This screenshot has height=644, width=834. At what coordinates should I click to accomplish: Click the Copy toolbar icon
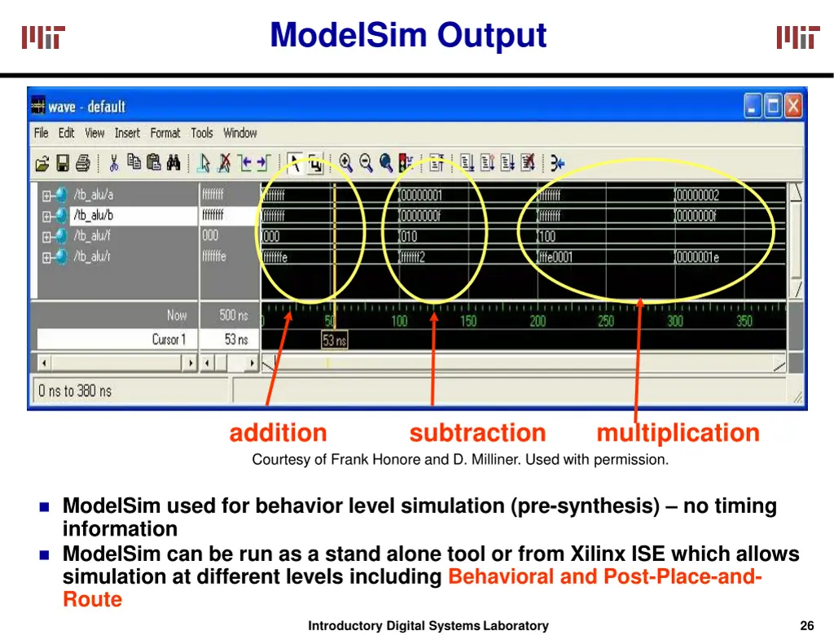pyautogui.click(x=134, y=162)
